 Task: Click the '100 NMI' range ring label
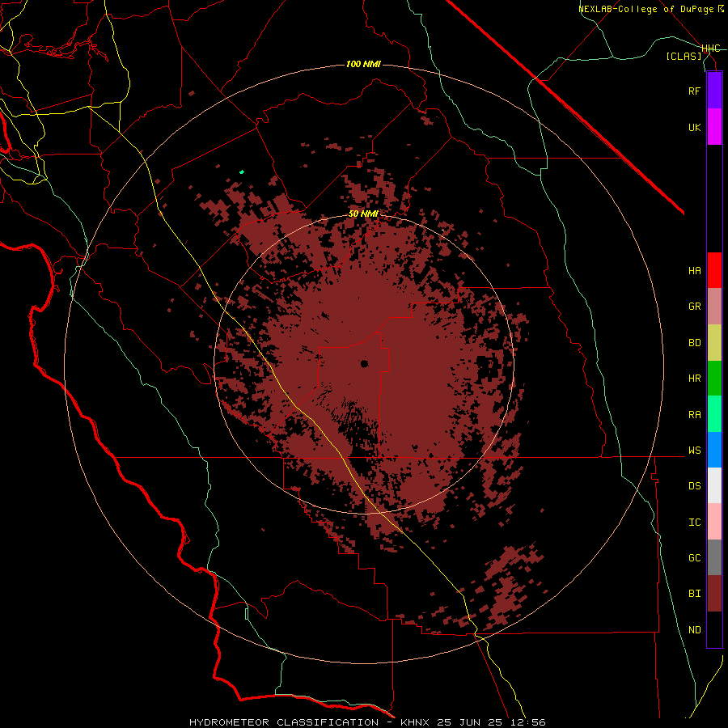coord(363,64)
